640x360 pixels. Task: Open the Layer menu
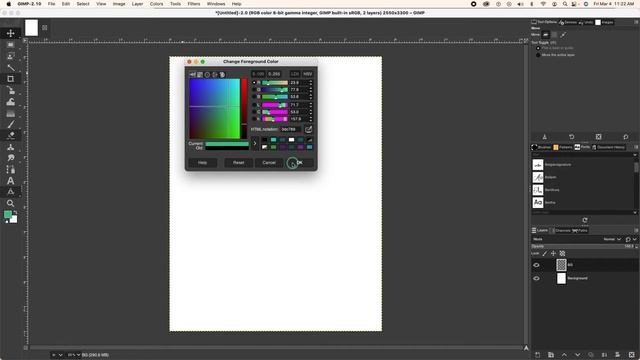137,4
